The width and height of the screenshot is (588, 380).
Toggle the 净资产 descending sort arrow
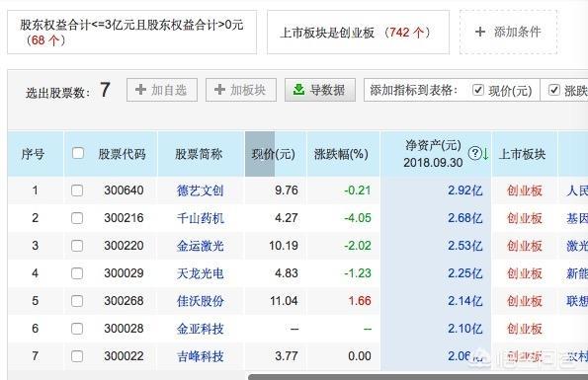(485, 154)
